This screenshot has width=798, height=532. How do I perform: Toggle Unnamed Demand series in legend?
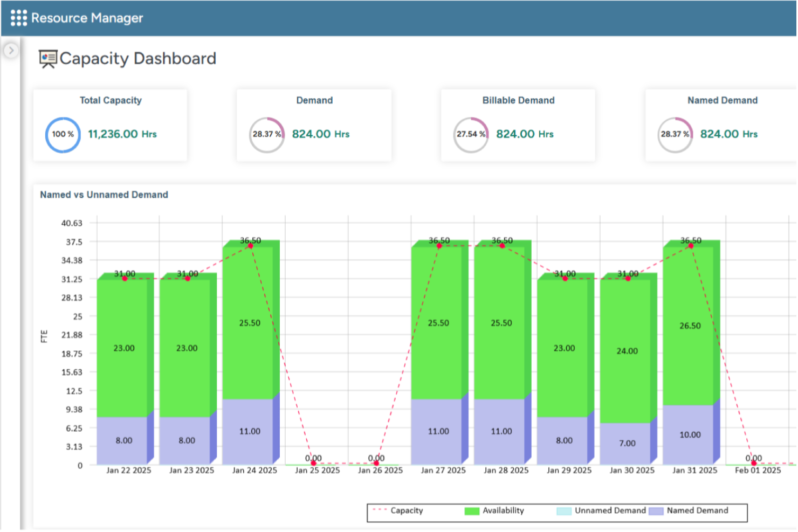click(x=601, y=511)
